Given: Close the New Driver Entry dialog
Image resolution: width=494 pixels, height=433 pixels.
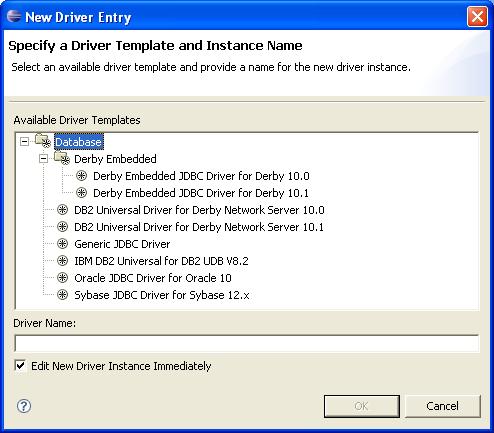Looking at the screenshot, I should (477, 17).
